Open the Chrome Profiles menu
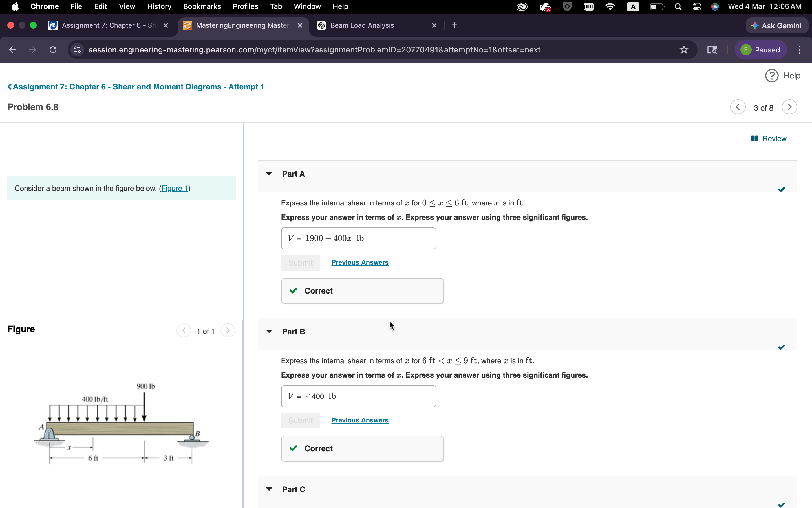The width and height of the screenshot is (812, 508). point(246,7)
